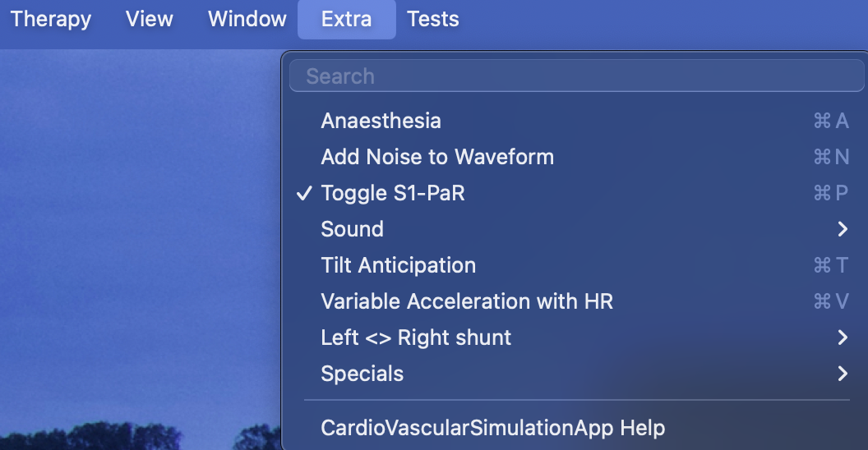Click the desktop wallpaper left of the menu
868x450 pixels.
(140, 246)
